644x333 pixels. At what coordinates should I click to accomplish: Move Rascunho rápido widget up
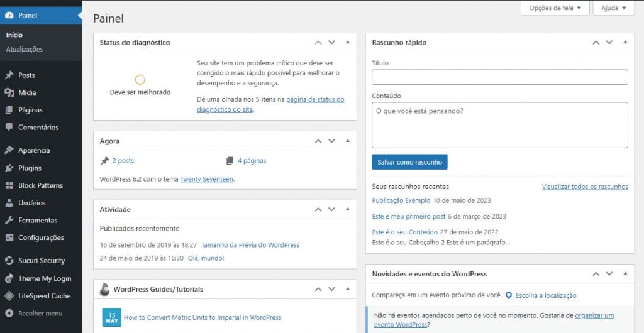pyautogui.click(x=596, y=42)
